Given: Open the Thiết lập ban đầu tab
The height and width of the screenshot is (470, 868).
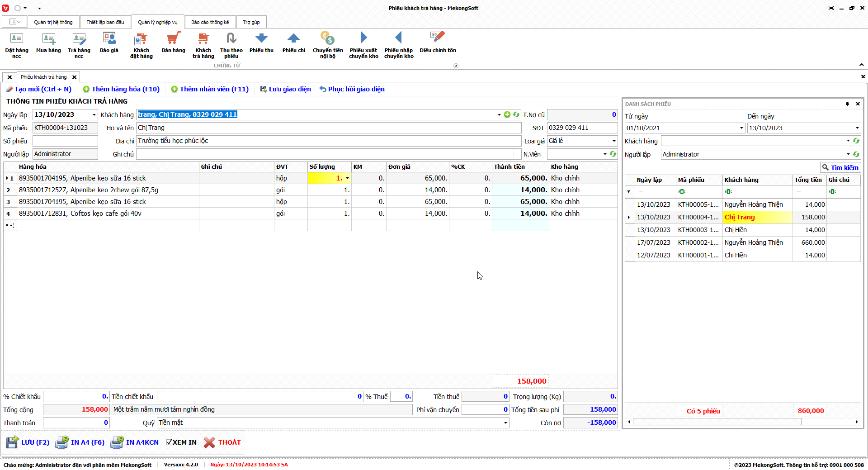Looking at the screenshot, I should pos(105,22).
